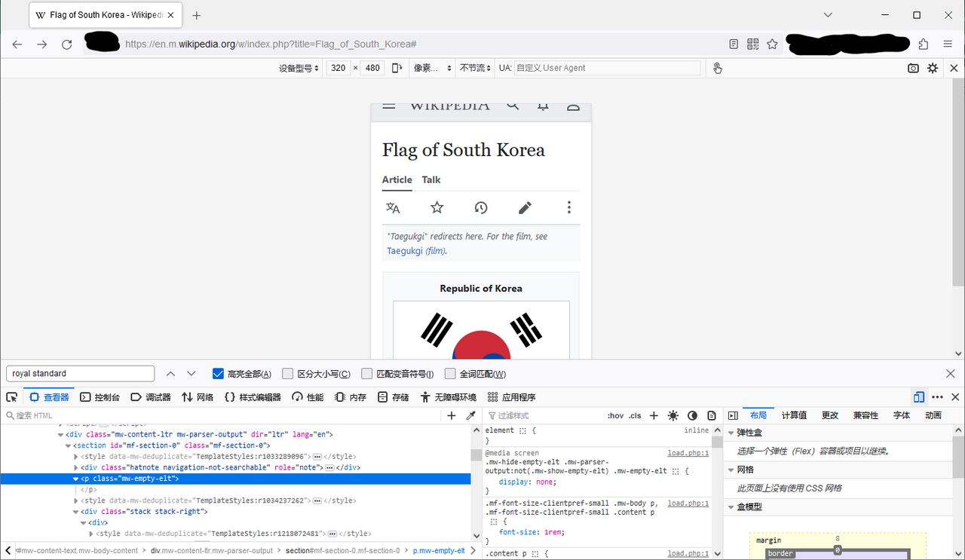
Task: Select the Article tab
Action: coord(397,179)
